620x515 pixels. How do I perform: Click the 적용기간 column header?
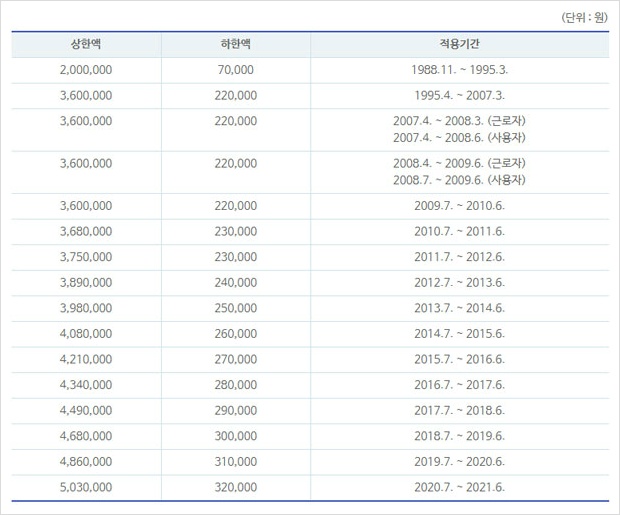click(459, 44)
